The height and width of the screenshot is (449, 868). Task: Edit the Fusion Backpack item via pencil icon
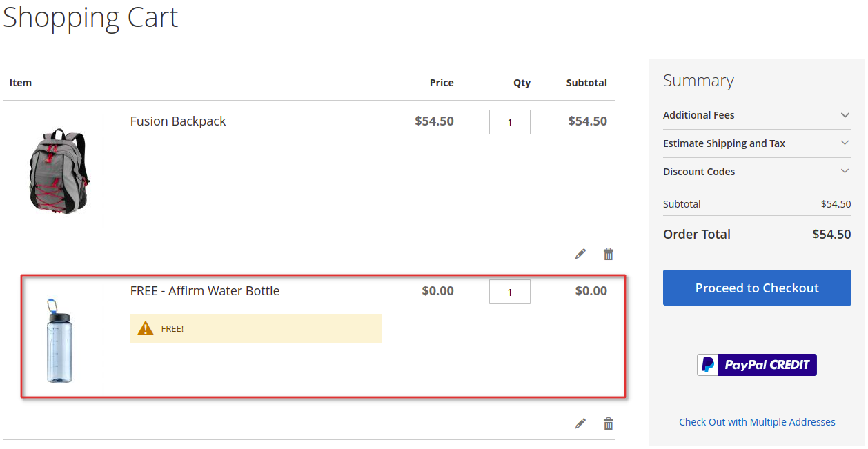[580, 254]
